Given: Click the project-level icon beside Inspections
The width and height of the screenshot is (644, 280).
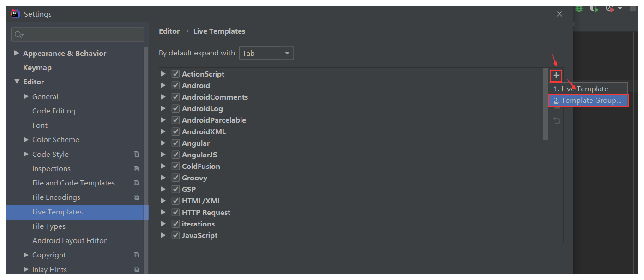Looking at the screenshot, I should tap(136, 168).
